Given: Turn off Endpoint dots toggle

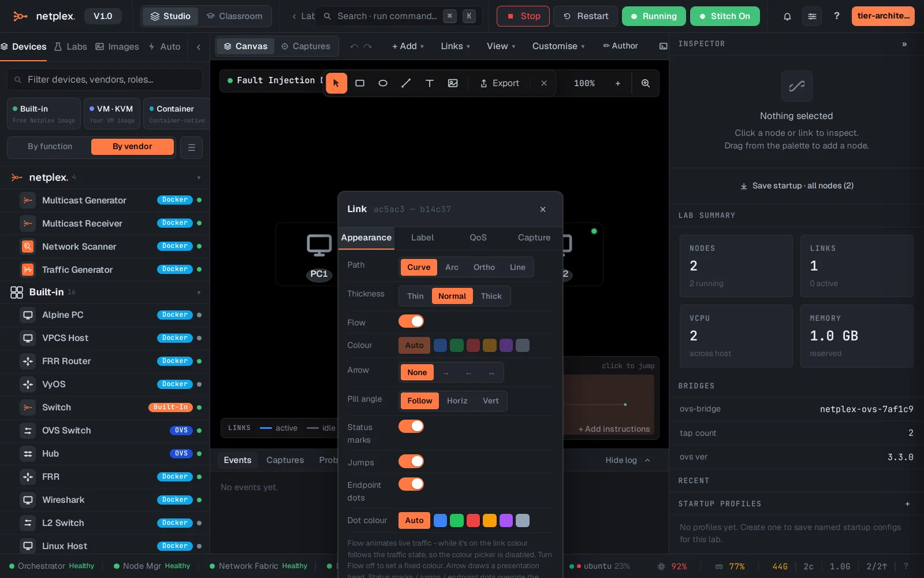Looking at the screenshot, I should point(411,484).
